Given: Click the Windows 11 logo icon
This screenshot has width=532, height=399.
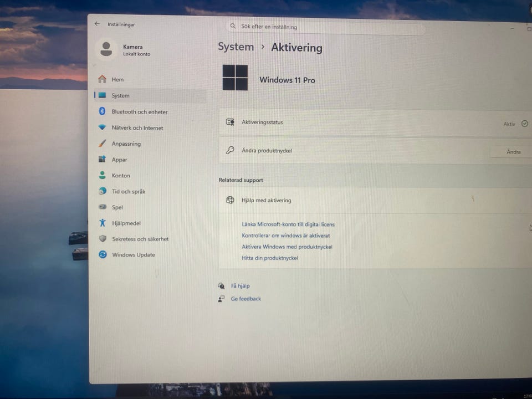Looking at the screenshot, I should pyautogui.click(x=235, y=78).
